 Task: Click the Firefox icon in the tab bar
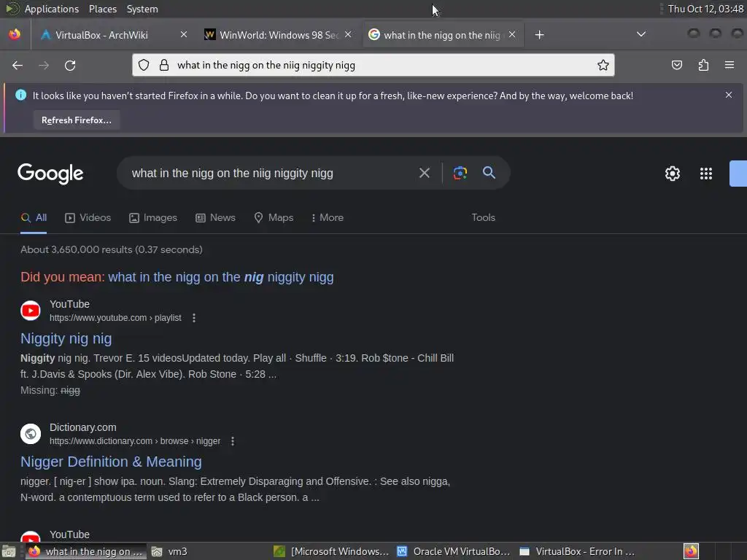point(15,34)
